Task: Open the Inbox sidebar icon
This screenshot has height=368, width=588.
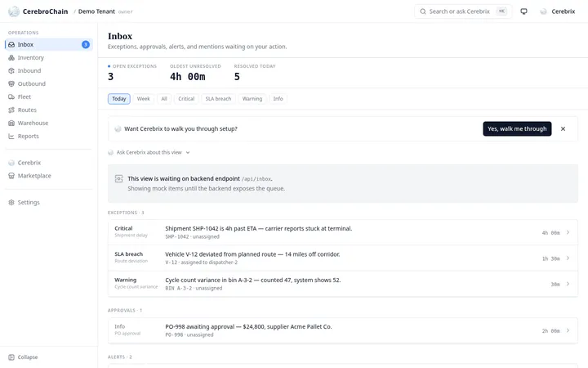Action: coord(11,44)
